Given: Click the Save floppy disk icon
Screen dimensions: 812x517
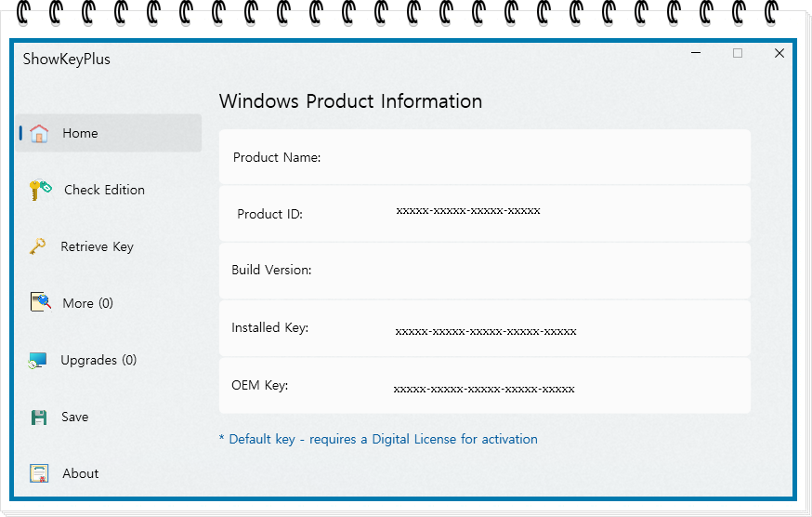Looking at the screenshot, I should pyautogui.click(x=39, y=417).
